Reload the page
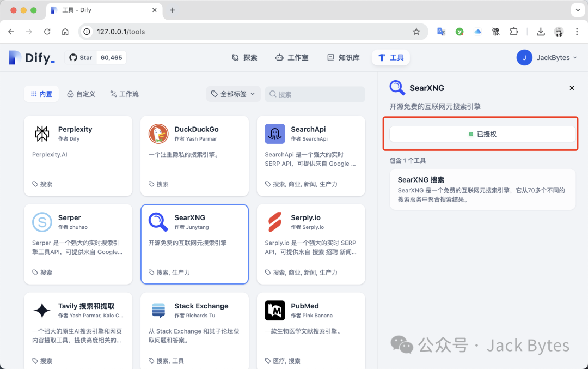588x369 pixels. click(x=47, y=32)
